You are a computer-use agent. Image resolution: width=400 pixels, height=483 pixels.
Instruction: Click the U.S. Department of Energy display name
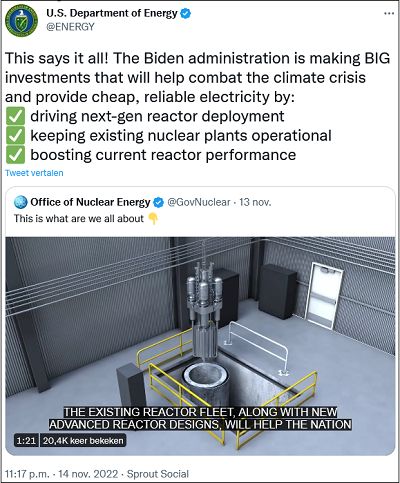tap(112, 13)
